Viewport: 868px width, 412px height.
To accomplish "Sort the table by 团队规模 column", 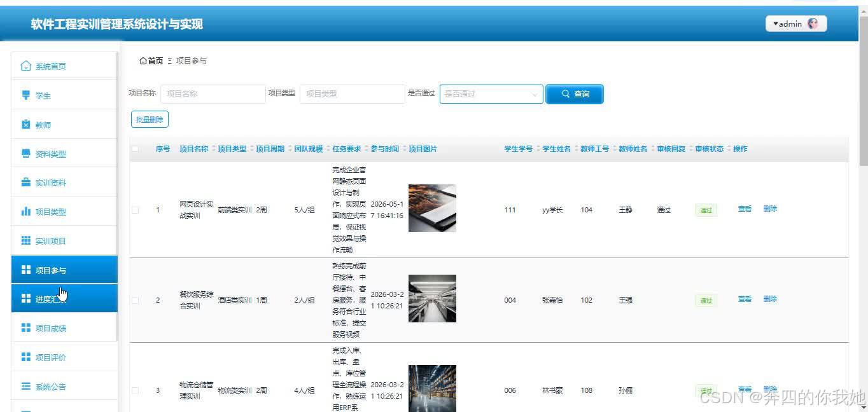I will click(328, 149).
